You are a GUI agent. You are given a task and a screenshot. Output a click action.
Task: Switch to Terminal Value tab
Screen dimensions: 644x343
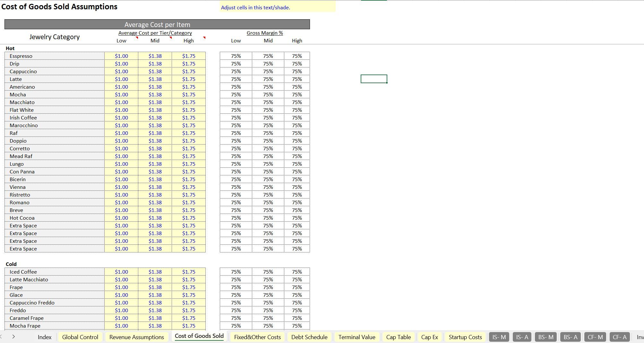pos(357,337)
